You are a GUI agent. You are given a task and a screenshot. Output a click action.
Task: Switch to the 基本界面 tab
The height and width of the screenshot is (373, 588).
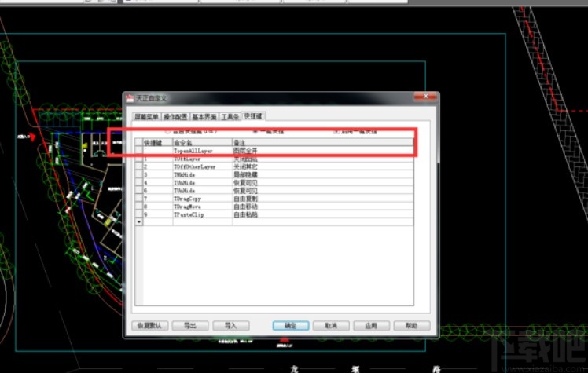pos(204,116)
